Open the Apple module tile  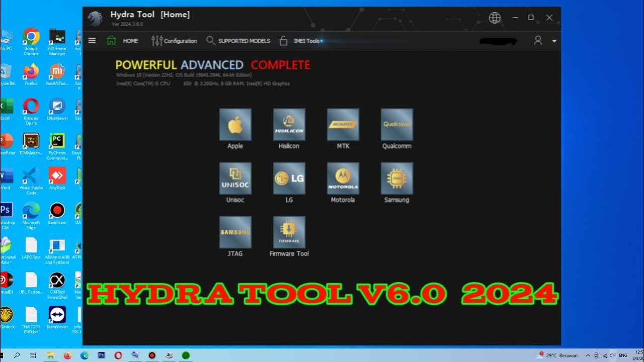235,125
